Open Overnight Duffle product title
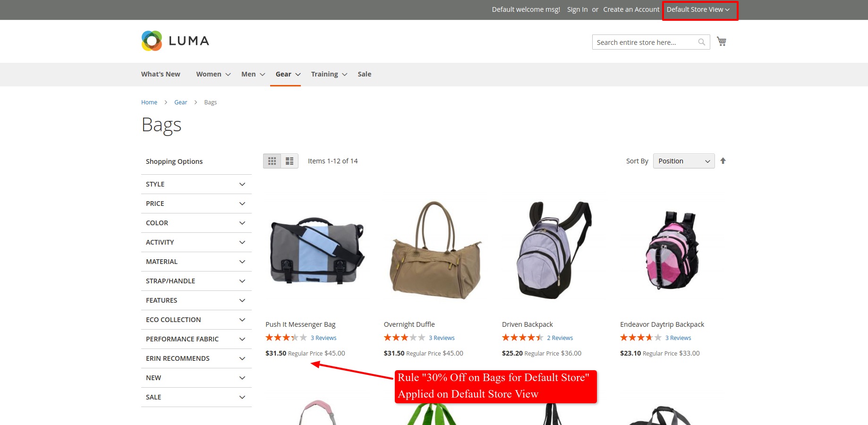This screenshot has height=425, width=868. coord(409,324)
